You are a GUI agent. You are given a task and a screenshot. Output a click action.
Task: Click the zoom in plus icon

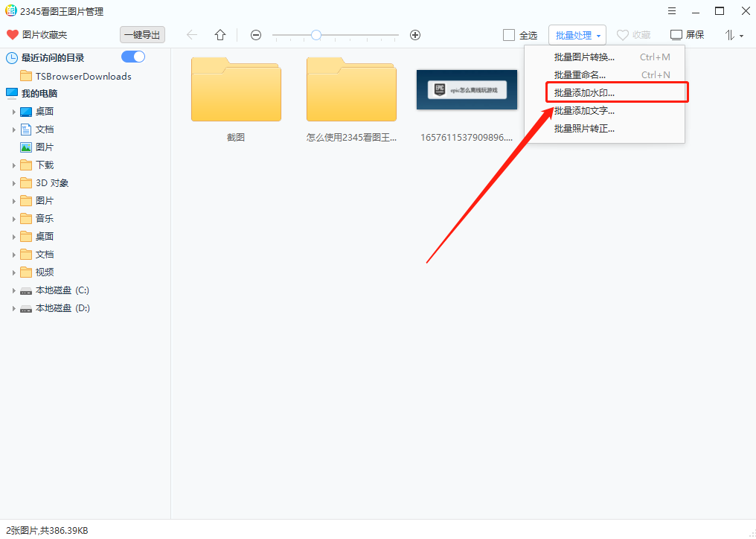pos(415,35)
